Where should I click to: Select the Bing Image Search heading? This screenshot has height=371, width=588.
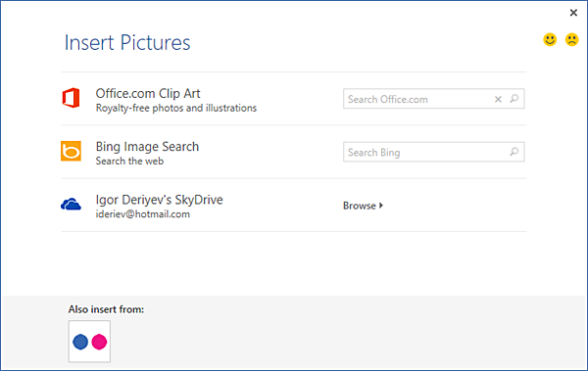coord(147,147)
